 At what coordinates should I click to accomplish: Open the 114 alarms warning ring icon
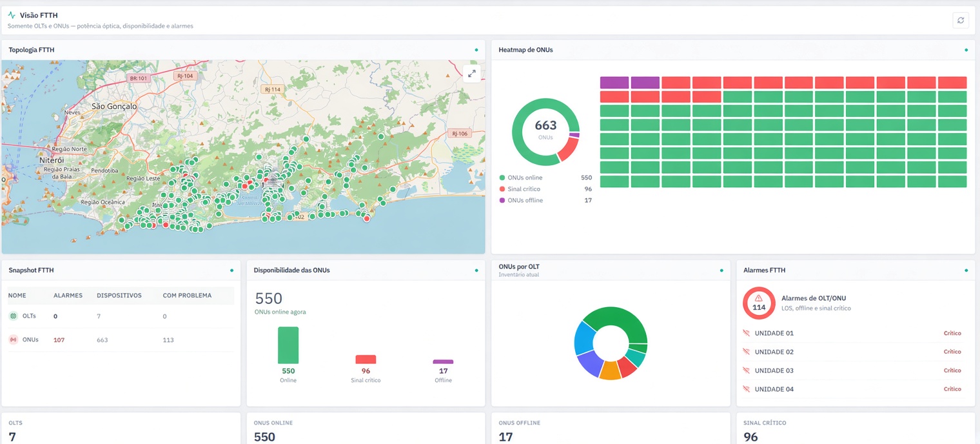click(x=759, y=303)
